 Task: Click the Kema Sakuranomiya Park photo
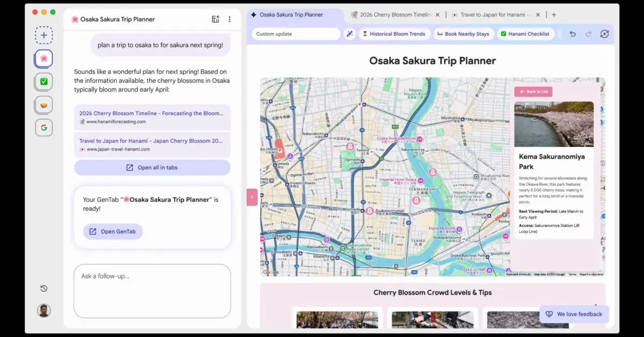point(554,124)
